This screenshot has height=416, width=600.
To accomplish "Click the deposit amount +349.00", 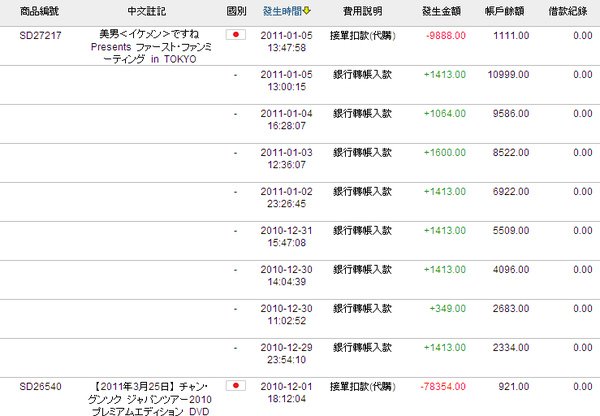I will tap(447, 308).
